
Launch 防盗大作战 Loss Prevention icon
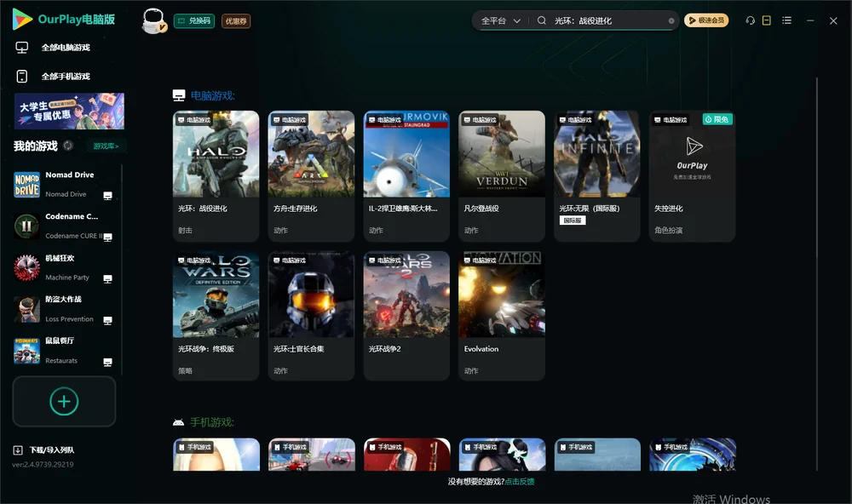click(26, 310)
